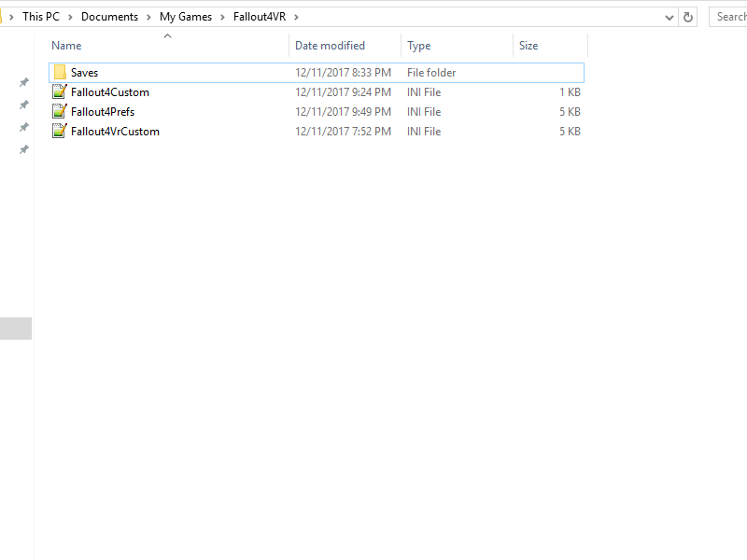This screenshot has height=560, width=747.
Task: Go to Documents in breadcrumb path
Action: (x=109, y=17)
